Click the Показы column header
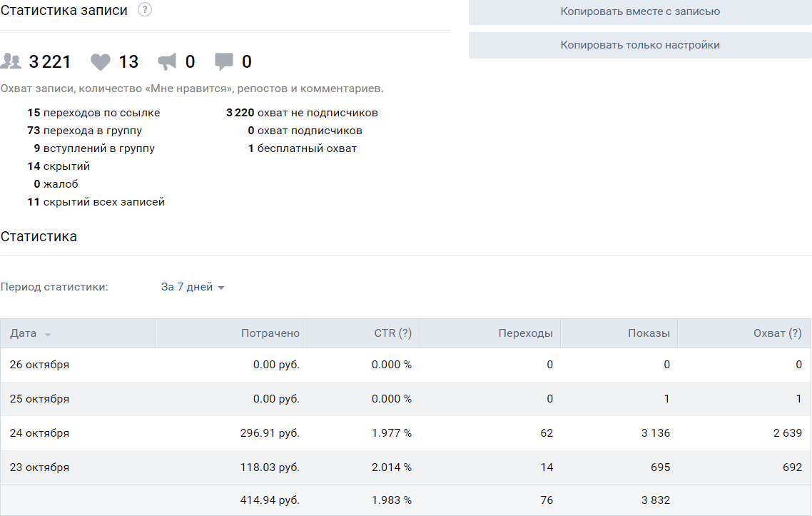The width and height of the screenshot is (812, 516). [x=649, y=333]
